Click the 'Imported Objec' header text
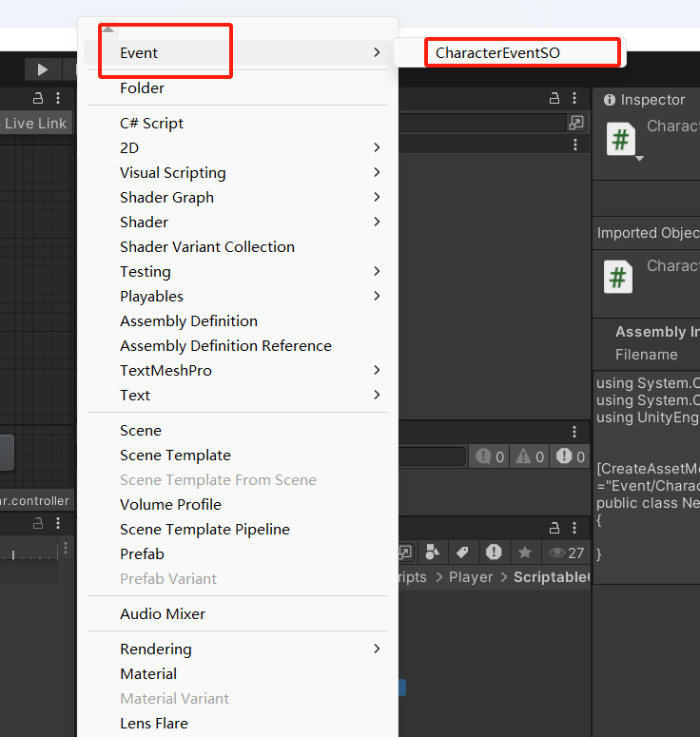Viewport: 700px width, 737px height. [648, 233]
